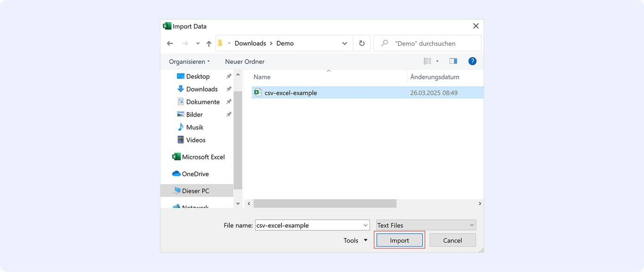
Task: Click navigation pane scroll up arrow
Action: coord(238,75)
